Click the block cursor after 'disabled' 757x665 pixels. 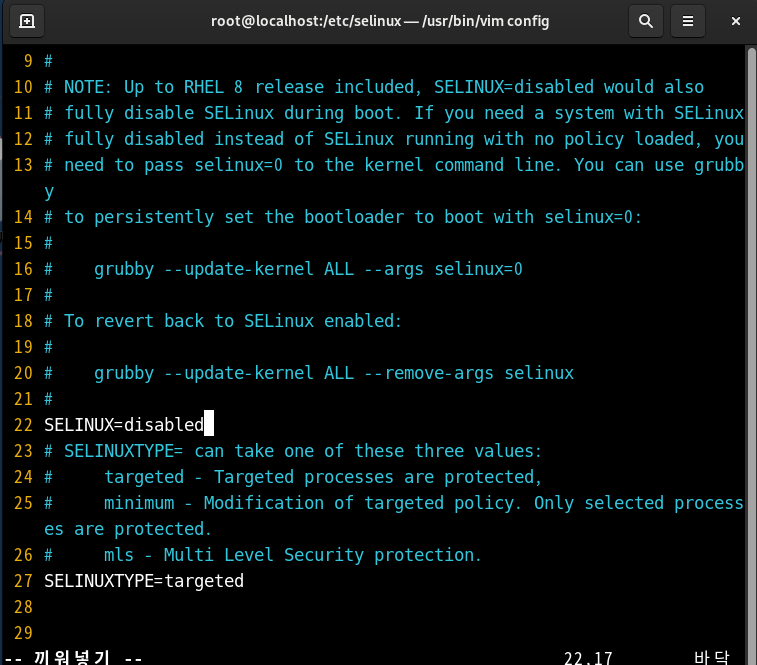tap(209, 423)
